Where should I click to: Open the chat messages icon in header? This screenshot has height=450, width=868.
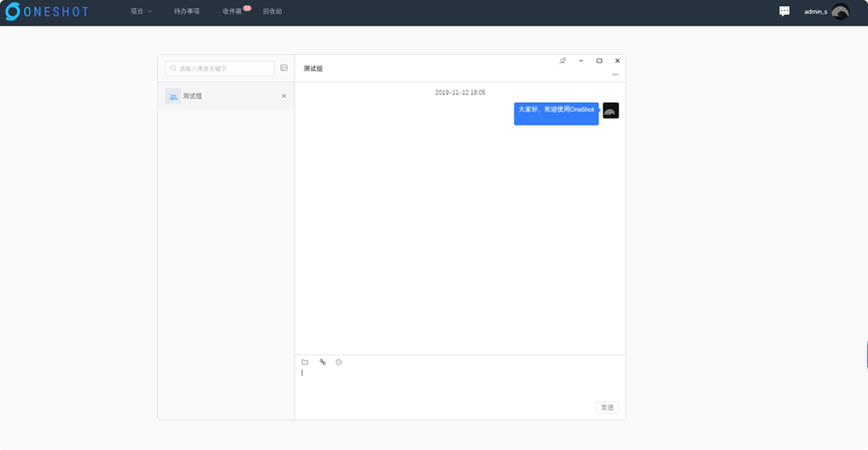(x=784, y=11)
